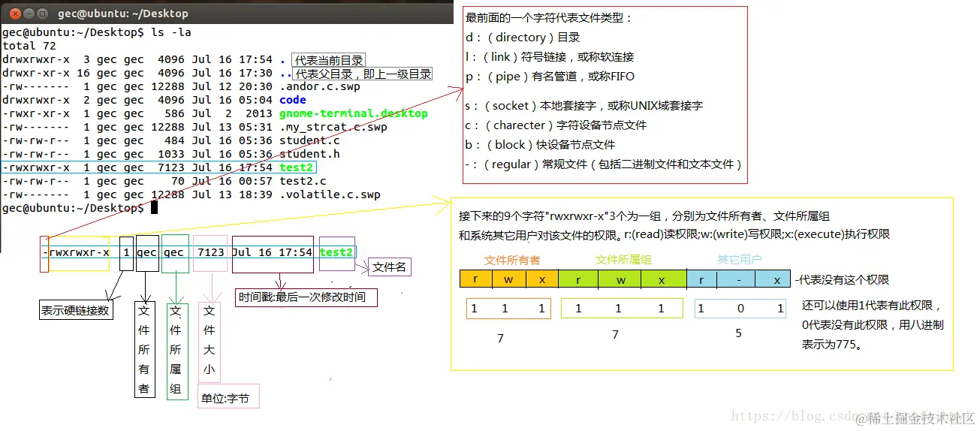Screen dimensions: 980x431
Task: Select the '.volatile.c.swp' file name
Action: coord(330,194)
